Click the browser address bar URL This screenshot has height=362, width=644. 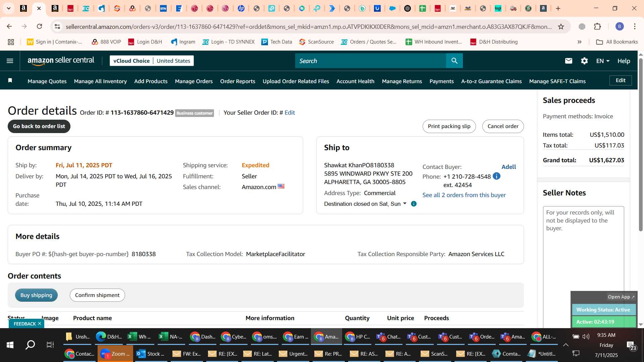click(309, 26)
